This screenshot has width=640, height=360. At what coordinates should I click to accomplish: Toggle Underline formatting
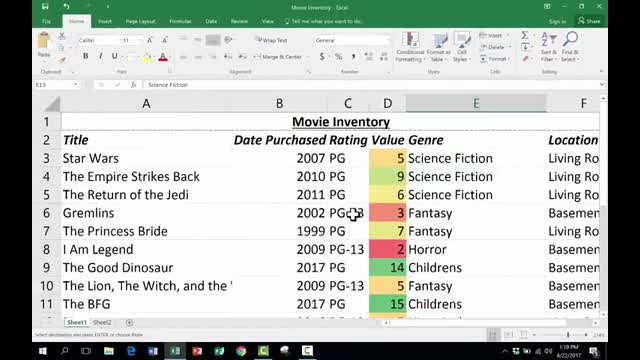(115, 56)
